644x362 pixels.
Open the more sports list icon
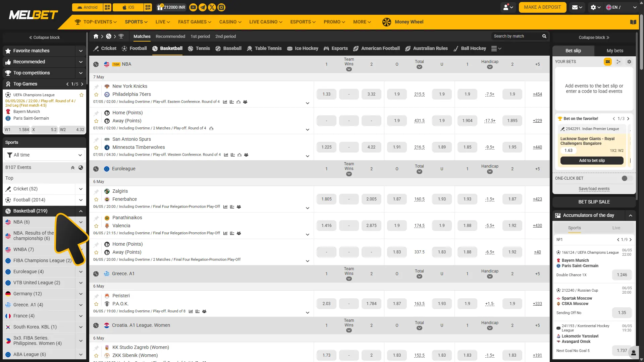point(496,49)
